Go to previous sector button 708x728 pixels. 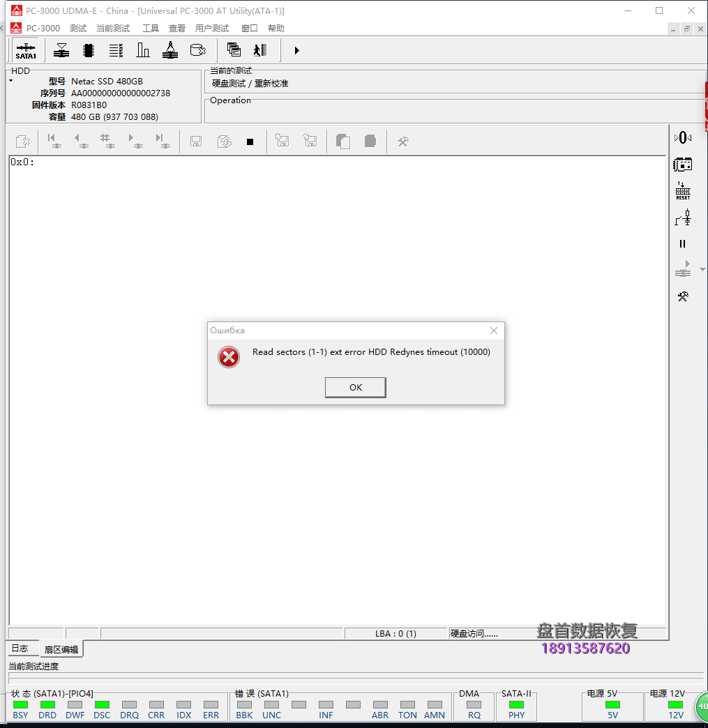tap(81, 141)
